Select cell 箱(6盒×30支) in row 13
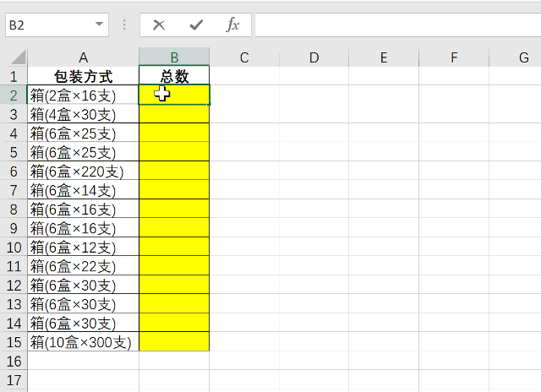 pos(83,304)
